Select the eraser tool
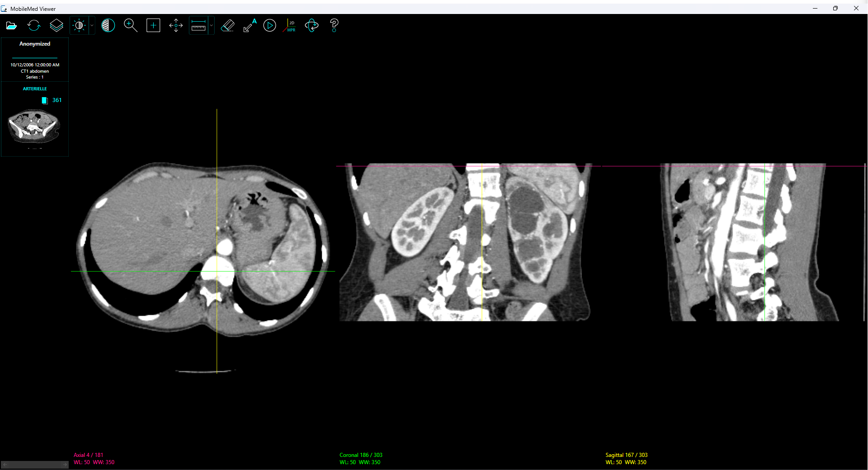The image size is (868, 470). 228,25
